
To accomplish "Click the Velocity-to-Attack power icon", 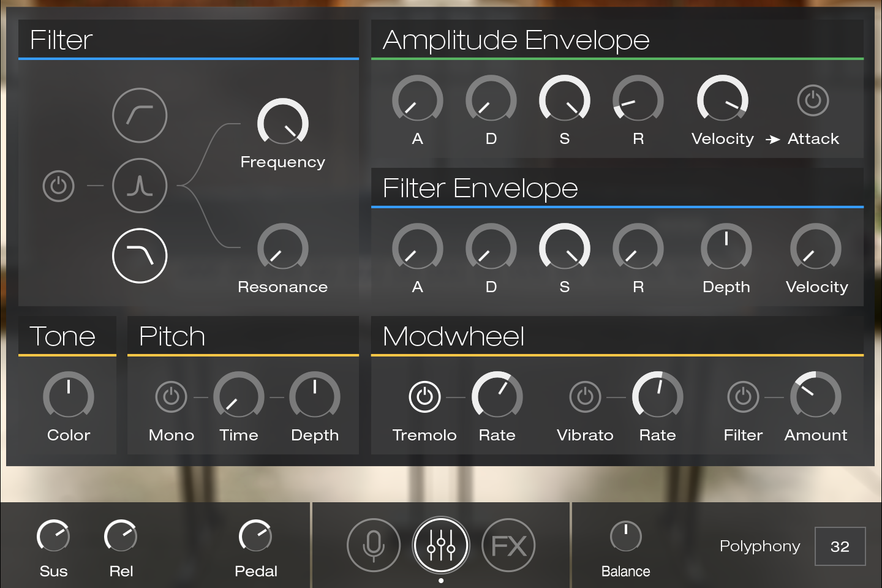I will coord(813,100).
